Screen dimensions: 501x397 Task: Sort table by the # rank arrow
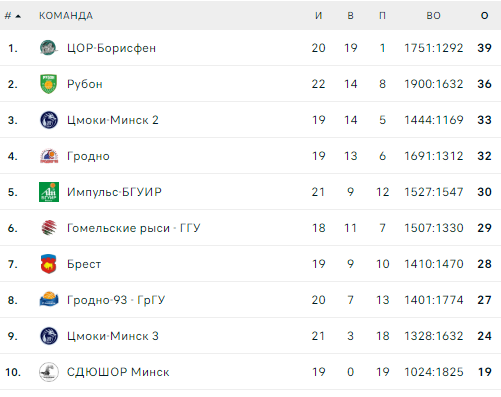pos(18,16)
